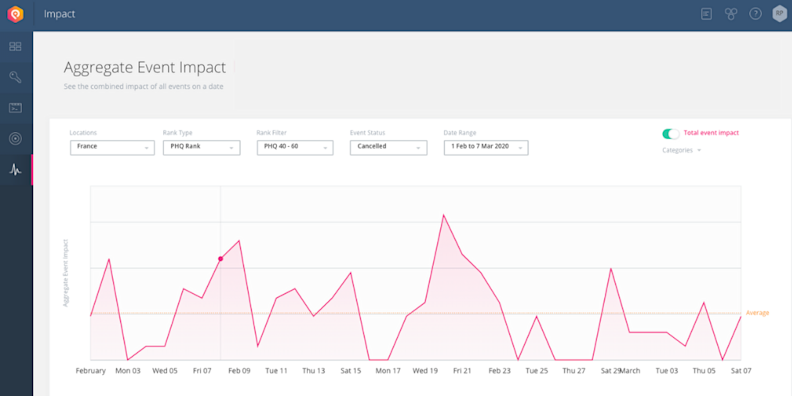Open the help question mark icon

pyautogui.click(x=755, y=14)
